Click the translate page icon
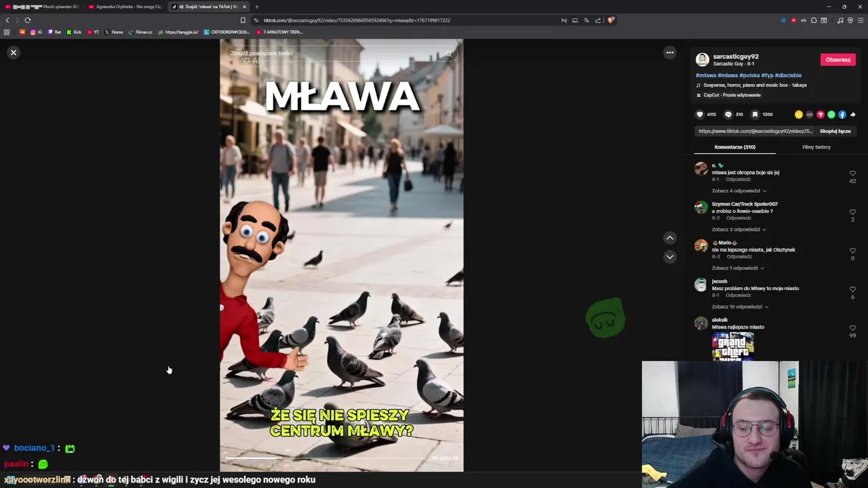This screenshot has width=868, height=488. tap(587, 20)
